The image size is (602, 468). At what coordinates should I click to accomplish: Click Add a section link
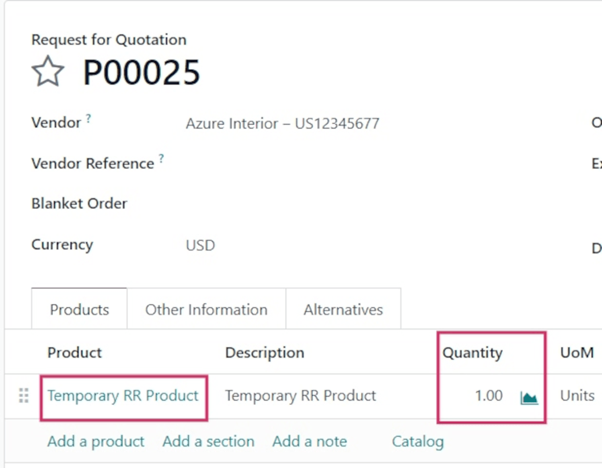[x=208, y=441]
